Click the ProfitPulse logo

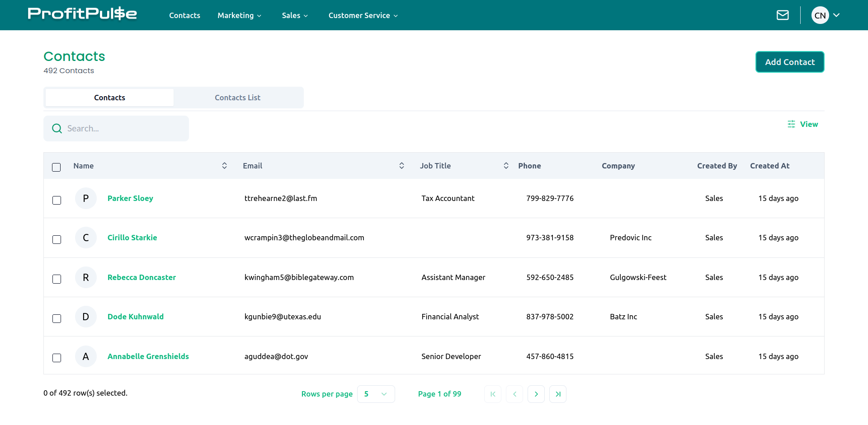click(82, 14)
